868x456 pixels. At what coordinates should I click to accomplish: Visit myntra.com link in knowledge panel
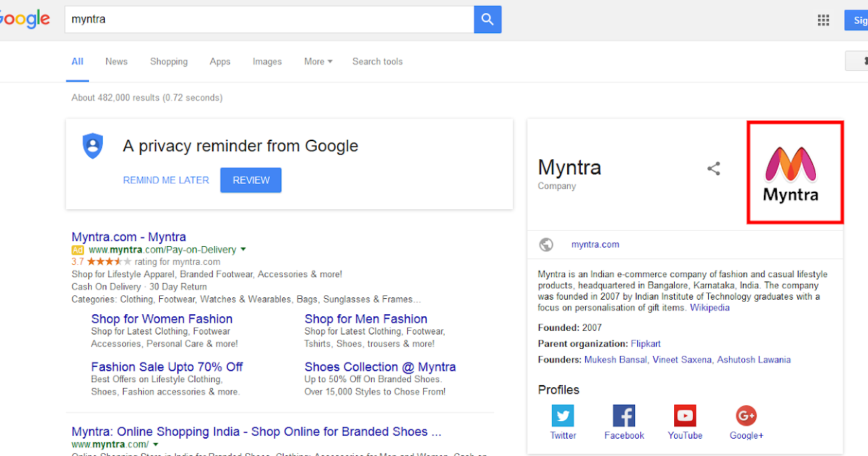595,245
